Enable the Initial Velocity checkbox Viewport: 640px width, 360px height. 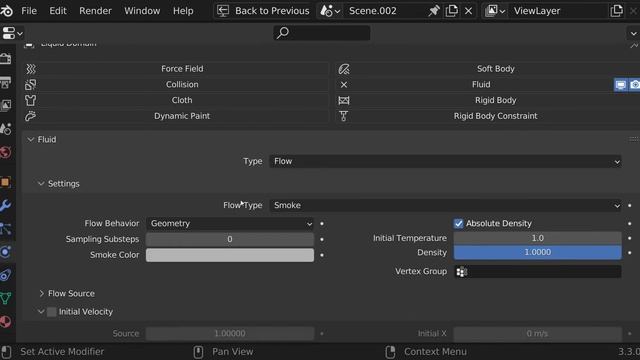pyautogui.click(x=51, y=311)
